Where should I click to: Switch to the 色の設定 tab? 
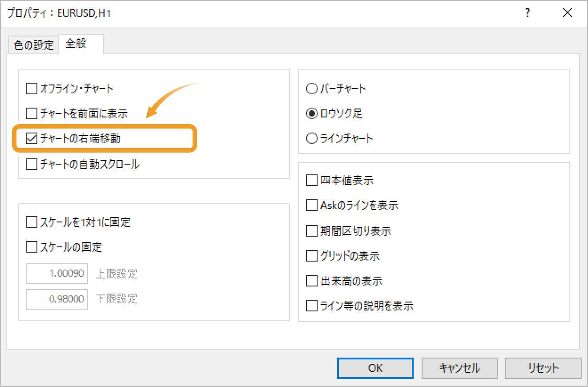point(34,45)
